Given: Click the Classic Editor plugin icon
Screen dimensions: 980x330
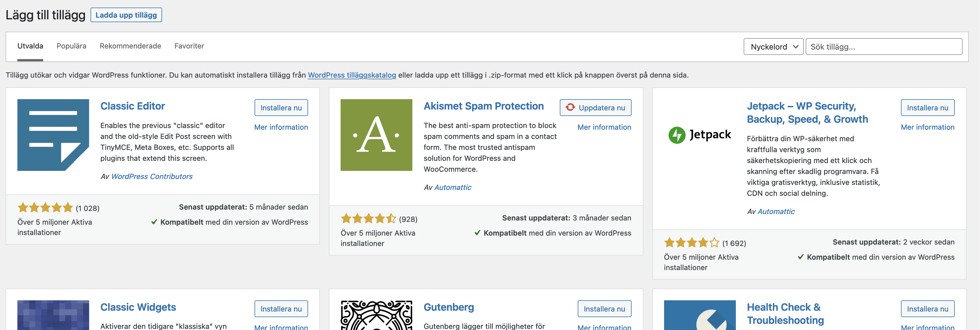Looking at the screenshot, I should click(x=53, y=135).
